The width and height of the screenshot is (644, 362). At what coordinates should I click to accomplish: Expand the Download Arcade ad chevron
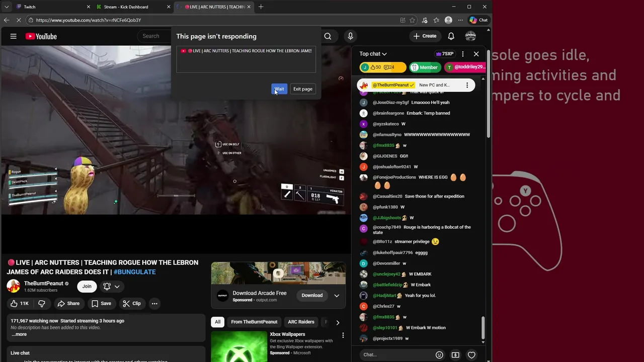pyautogui.click(x=337, y=296)
